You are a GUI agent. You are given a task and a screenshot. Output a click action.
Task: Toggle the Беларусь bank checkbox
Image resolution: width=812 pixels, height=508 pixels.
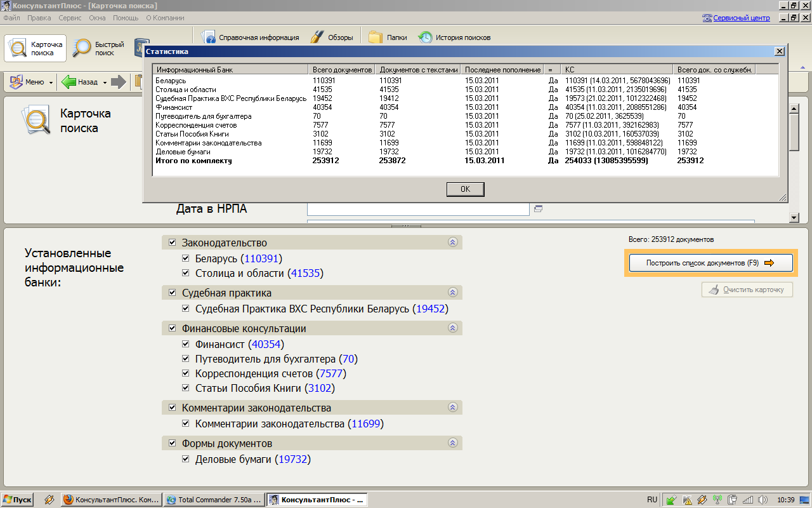[x=185, y=258]
